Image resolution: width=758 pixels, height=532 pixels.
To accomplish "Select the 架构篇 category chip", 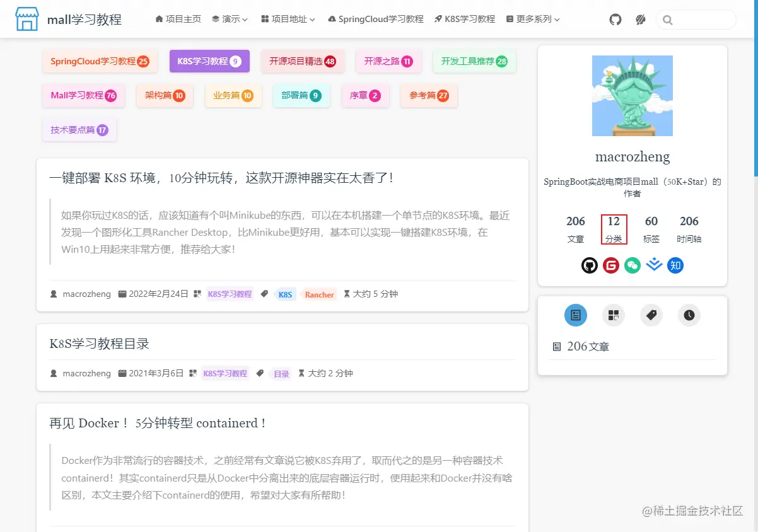I will [165, 95].
